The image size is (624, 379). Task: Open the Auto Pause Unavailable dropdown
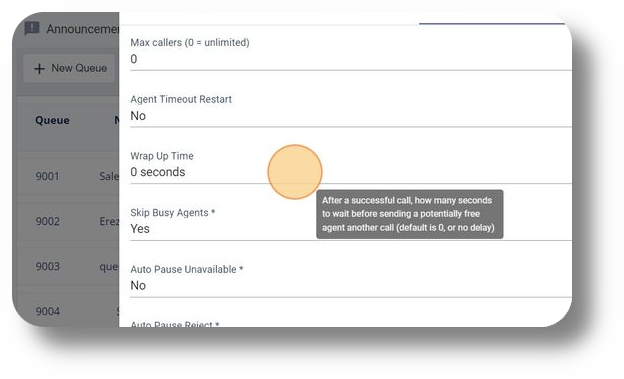click(351, 285)
